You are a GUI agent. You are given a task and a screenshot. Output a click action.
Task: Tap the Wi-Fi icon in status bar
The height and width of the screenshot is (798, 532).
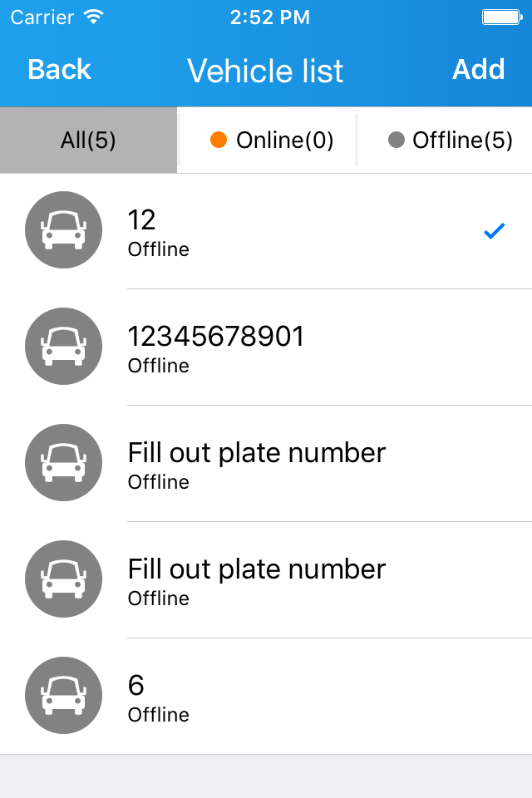pyautogui.click(x=94, y=17)
